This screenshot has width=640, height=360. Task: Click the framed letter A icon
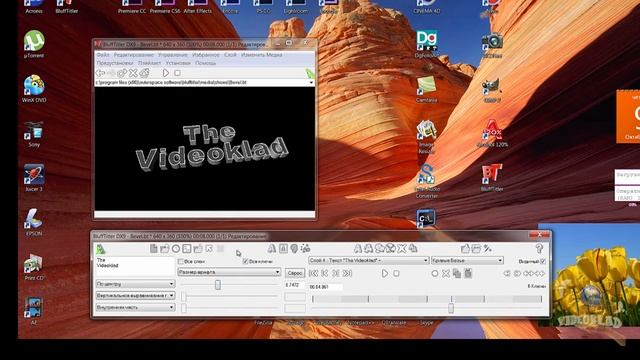[283, 249]
